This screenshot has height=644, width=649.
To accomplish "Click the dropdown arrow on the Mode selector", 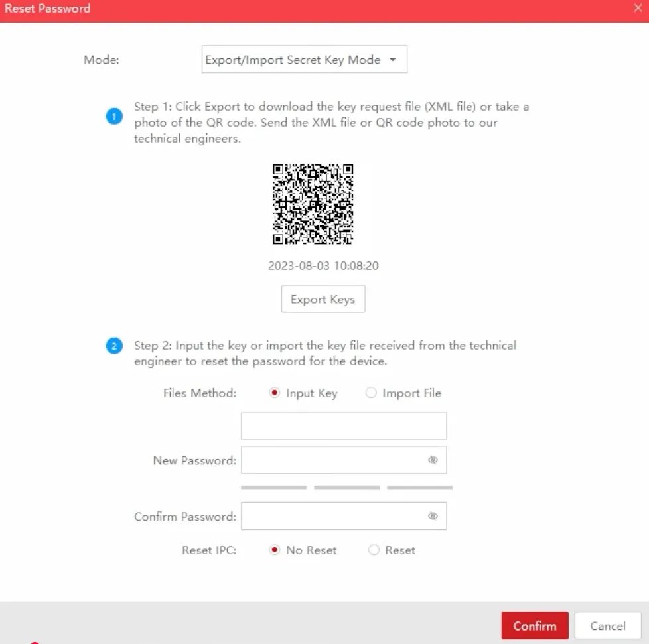I will [393, 59].
